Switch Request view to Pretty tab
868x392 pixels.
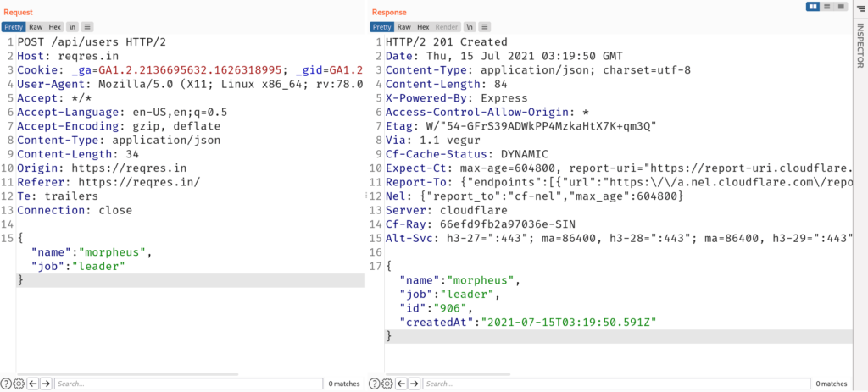click(14, 26)
